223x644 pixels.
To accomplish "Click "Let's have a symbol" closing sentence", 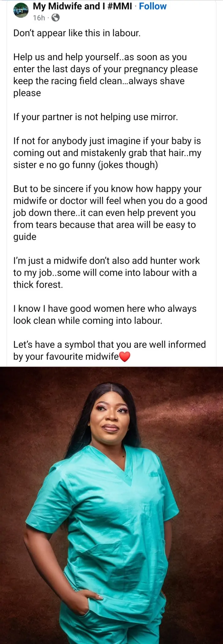I will 109,350.
